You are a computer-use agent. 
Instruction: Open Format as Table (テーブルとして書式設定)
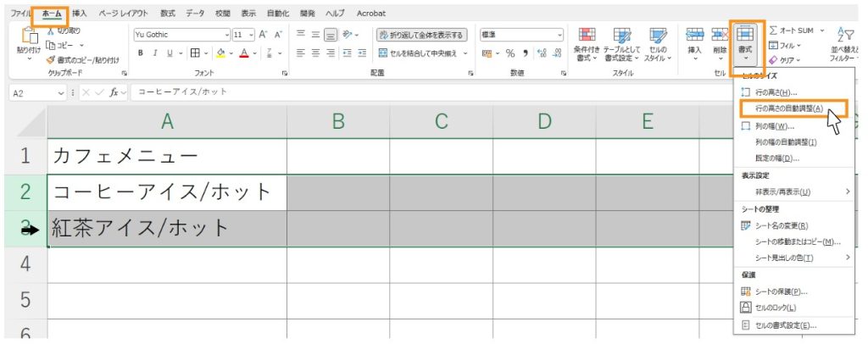coord(621,44)
